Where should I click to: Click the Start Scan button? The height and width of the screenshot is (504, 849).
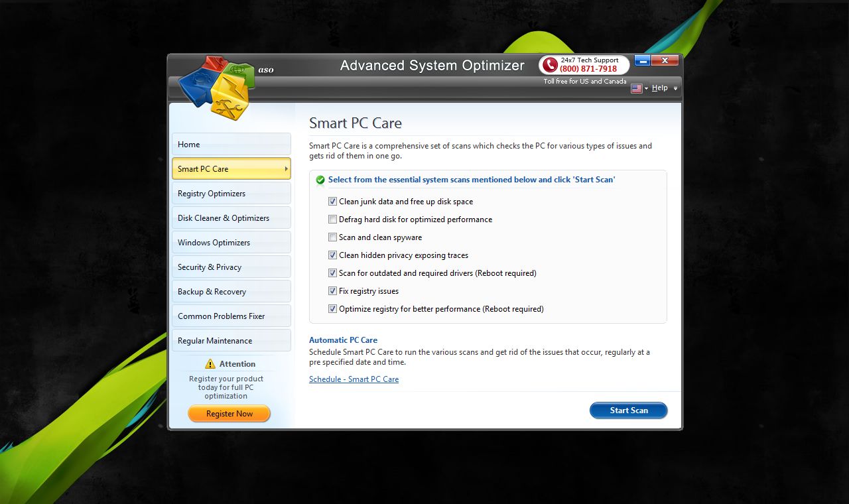628,410
